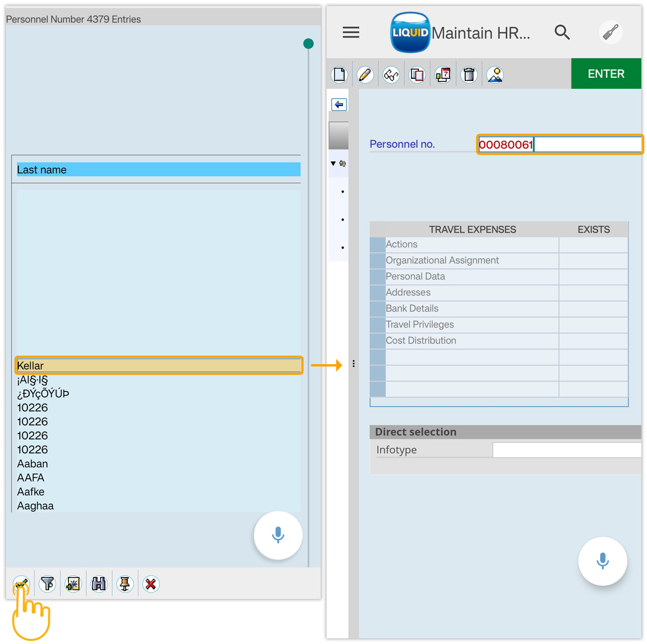The image size is (647, 644).
Task: Collapse the navigation tree triangle
Action: coord(333,163)
